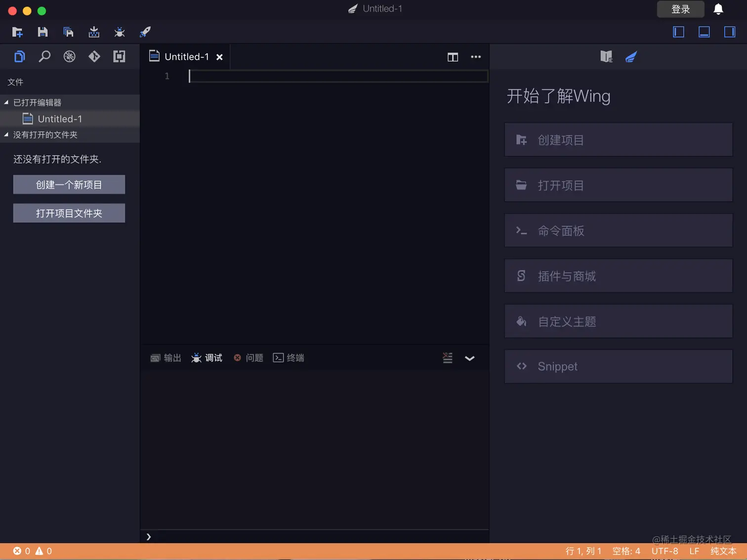Open the debug view sidebar icon
This screenshot has width=747, height=560.
(x=70, y=56)
